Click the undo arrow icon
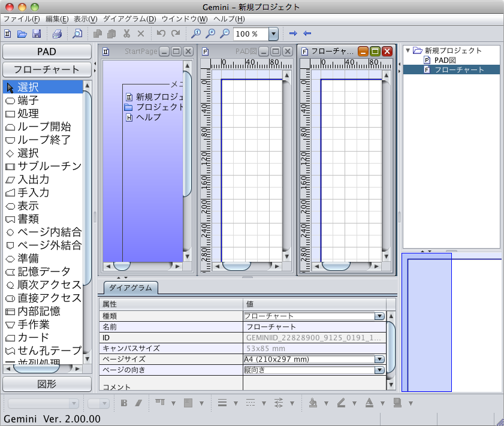 pyautogui.click(x=161, y=33)
